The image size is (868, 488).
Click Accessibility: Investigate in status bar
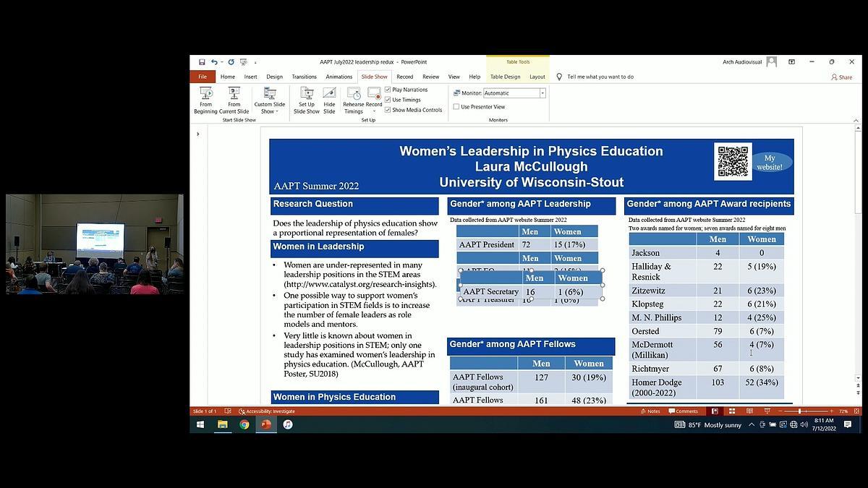pos(267,411)
